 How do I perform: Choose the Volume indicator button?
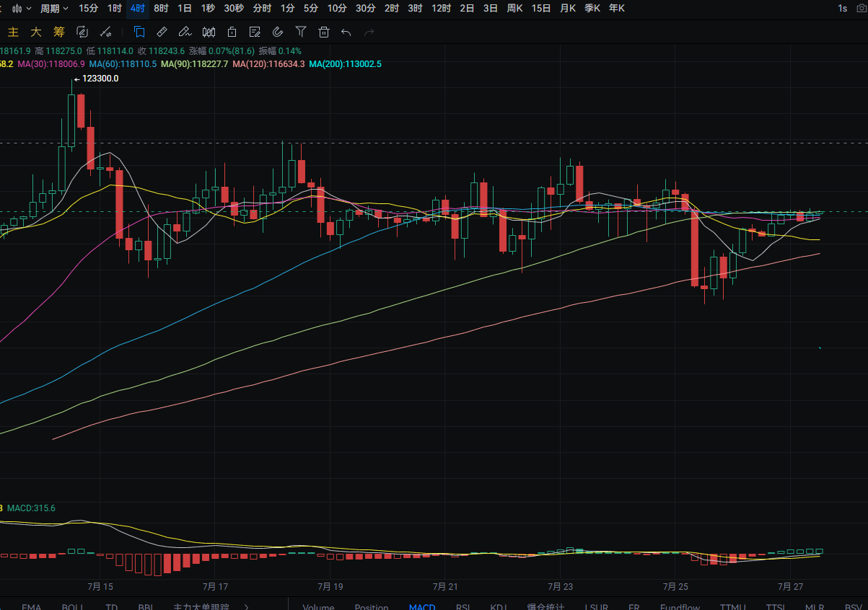coord(318,607)
